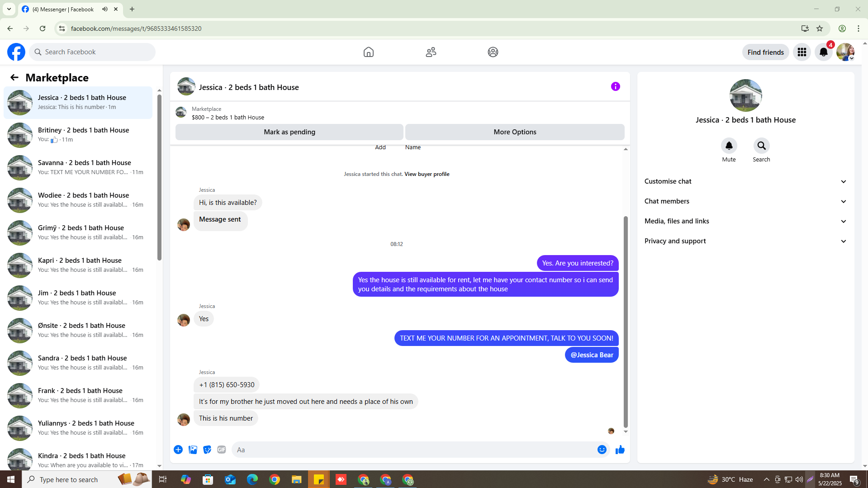This screenshot has width=868, height=488.
Task: Click the chat list scrollbar
Action: (159, 176)
